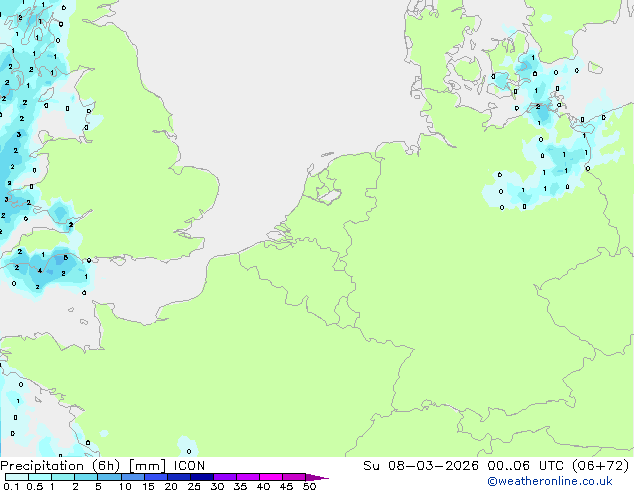Select the dark blue 20–25 legend segment
The height and width of the screenshot is (490, 634).
click(x=179, y=477)
